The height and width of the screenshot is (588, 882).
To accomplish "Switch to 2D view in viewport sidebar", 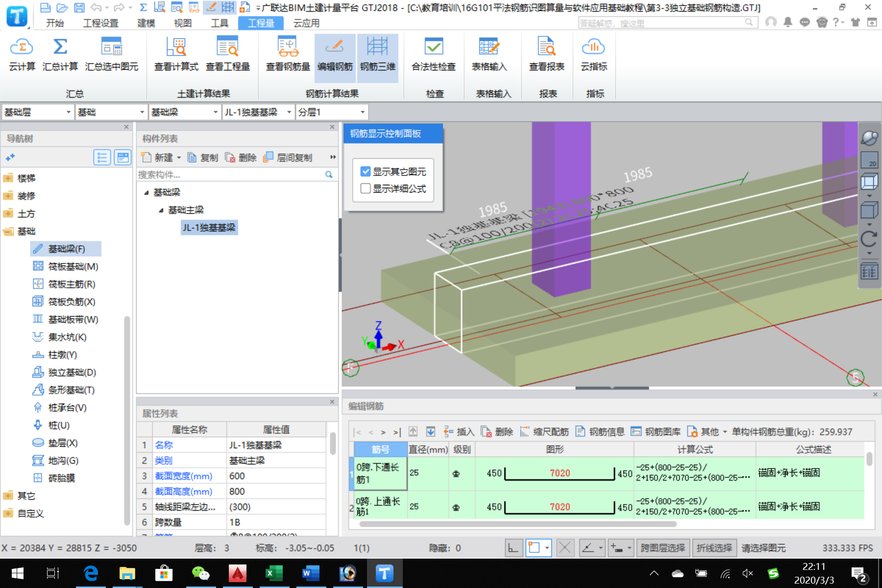I will tap(869, 160).
